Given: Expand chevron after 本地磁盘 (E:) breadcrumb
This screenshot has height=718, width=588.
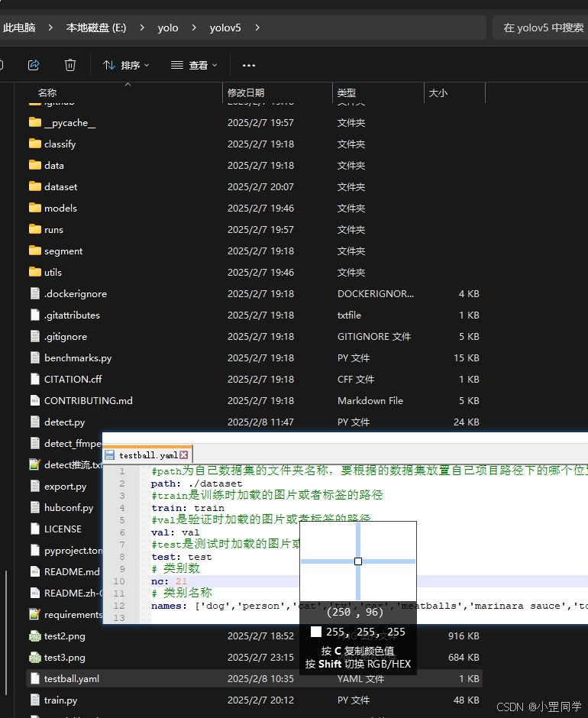Looking at the screenshot, I should tap(143, 28).
